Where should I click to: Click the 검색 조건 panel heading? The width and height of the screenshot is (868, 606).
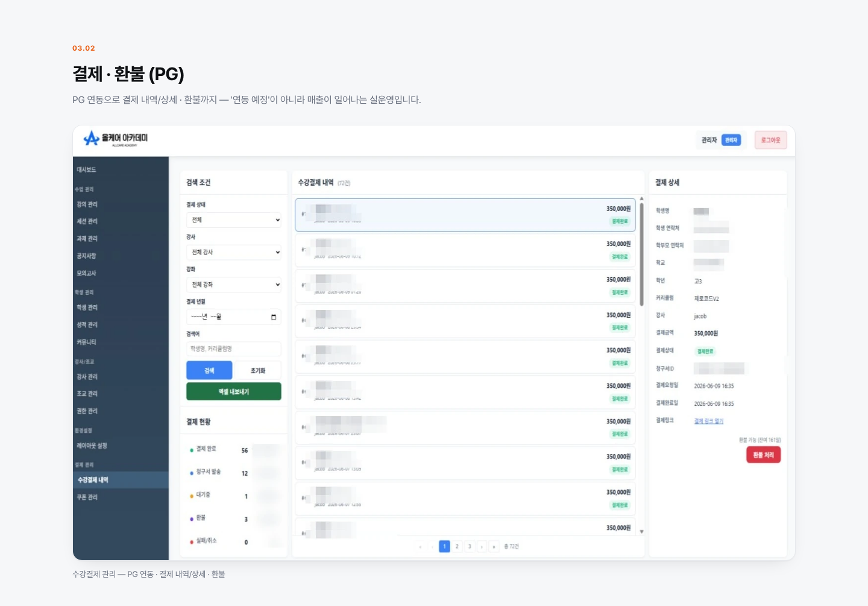(x=198, y=183)
